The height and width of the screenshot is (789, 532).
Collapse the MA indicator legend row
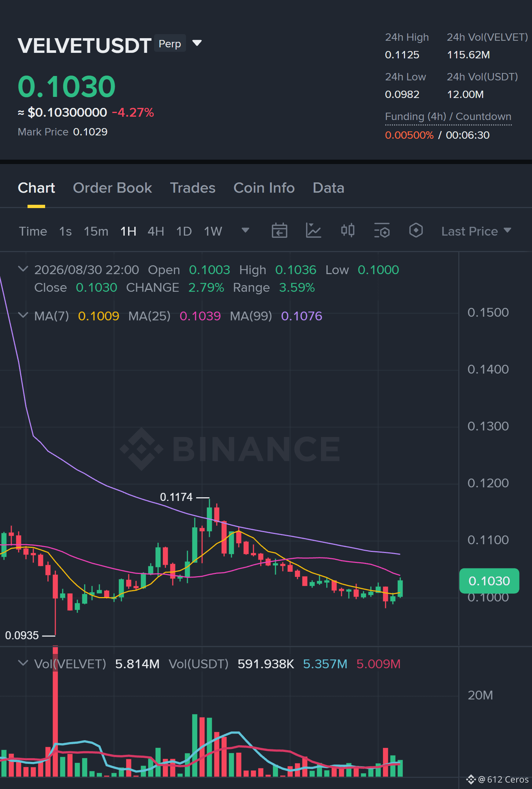tap(23, 315)
